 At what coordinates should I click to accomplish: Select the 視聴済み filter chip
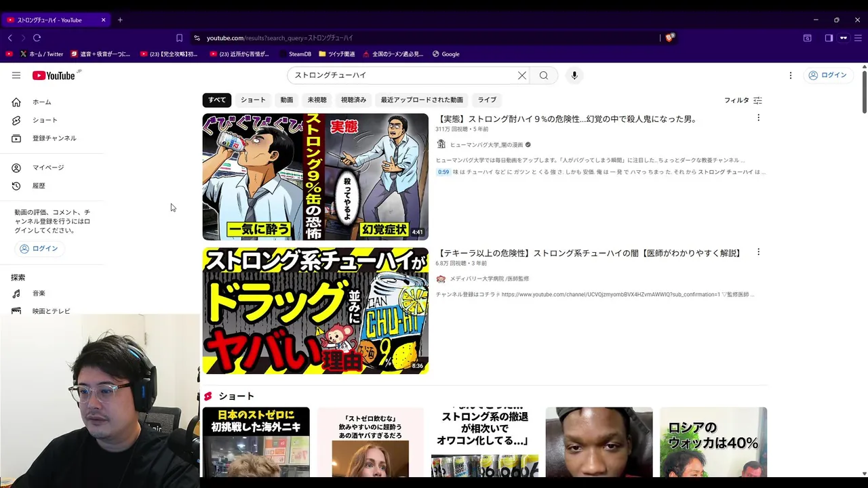(x=353, y=100)
